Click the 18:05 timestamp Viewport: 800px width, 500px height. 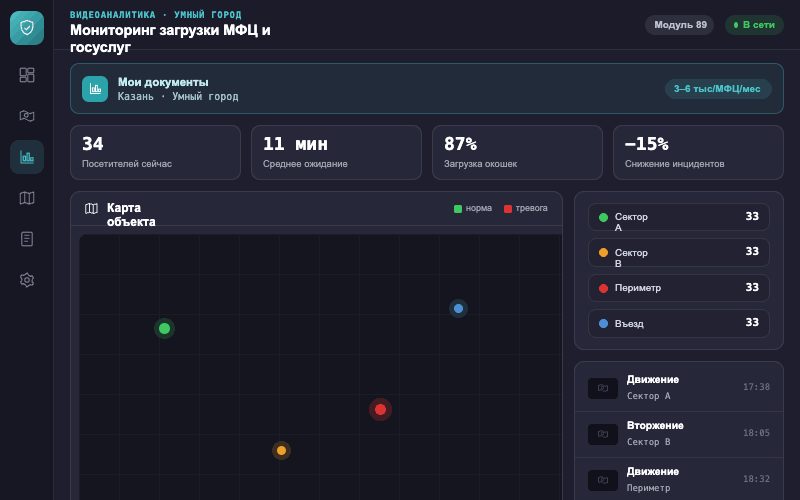pyautogui.click(x=756, y=433)
